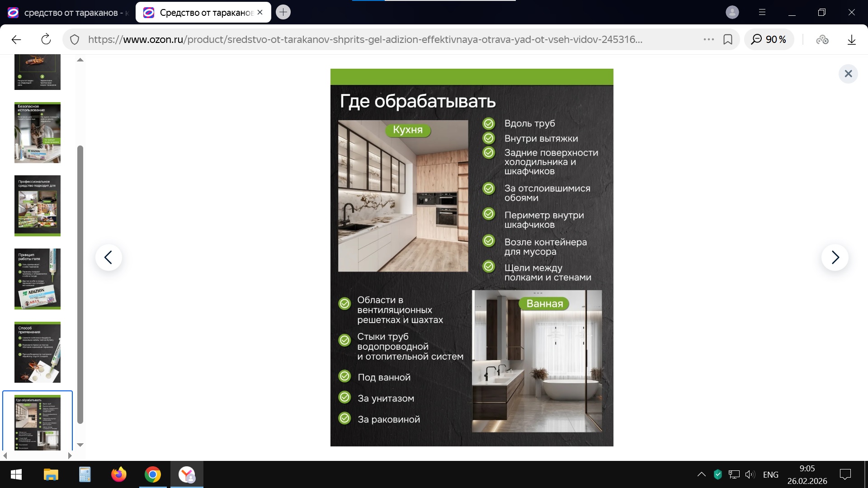Close the active product tab
The image size is (868, 488).
click(x=260, y=12)
